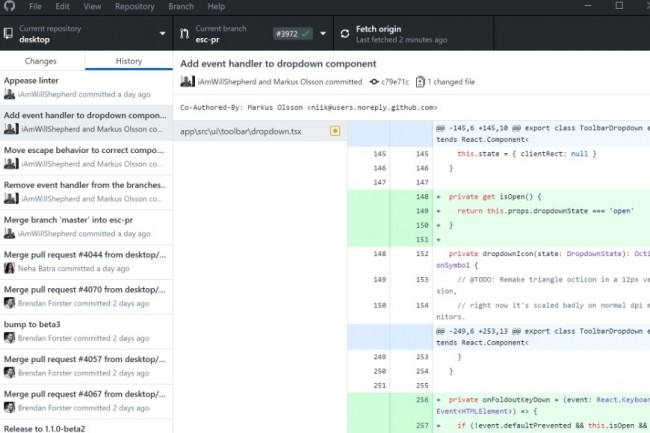The image size is (650, 433).
Task: Click the commit SHA c79e71c icon
Action: tap(374, 82)
